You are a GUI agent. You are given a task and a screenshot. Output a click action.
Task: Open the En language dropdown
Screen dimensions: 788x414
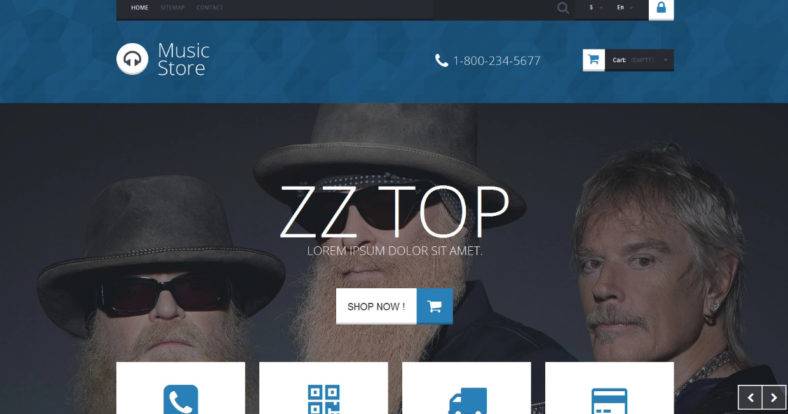625,8
